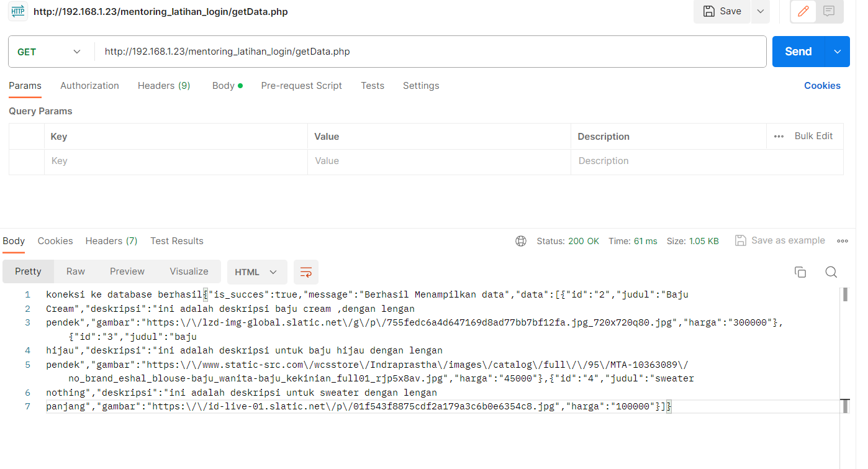Open the Tests tab

click(x=372, y=86)
